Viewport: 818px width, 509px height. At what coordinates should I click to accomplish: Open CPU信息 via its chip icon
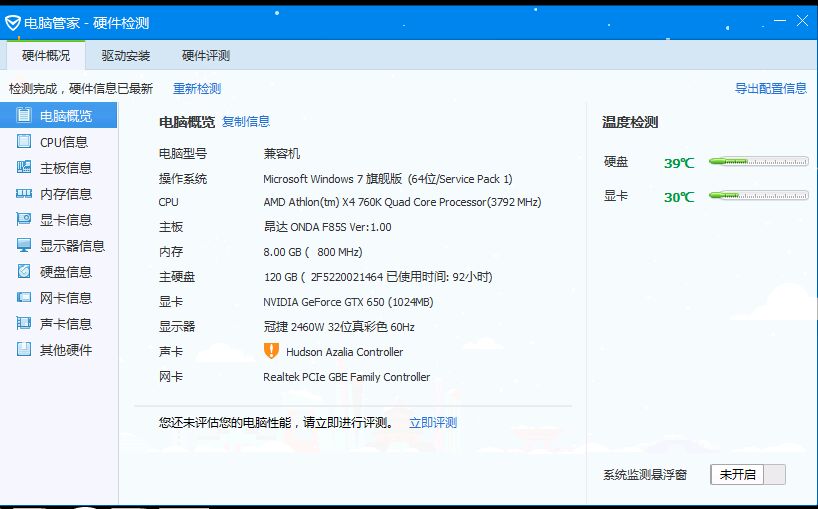(x=23, y=141)
